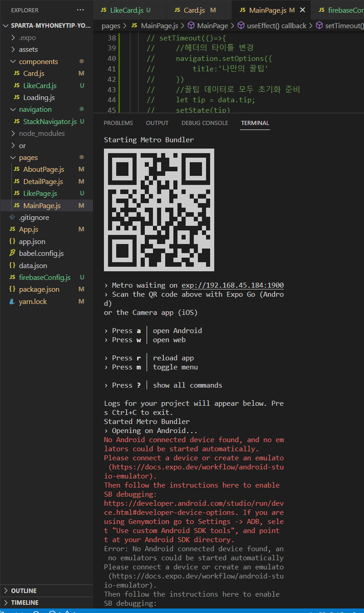Viewport: 364px width, 613px height.
Task: Open the yarn.lock file
Action: [46, 302]
